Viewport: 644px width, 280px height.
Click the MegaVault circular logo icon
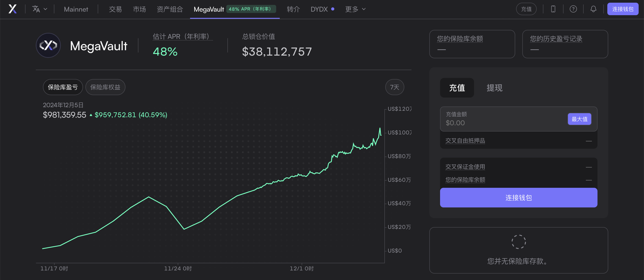48,45
